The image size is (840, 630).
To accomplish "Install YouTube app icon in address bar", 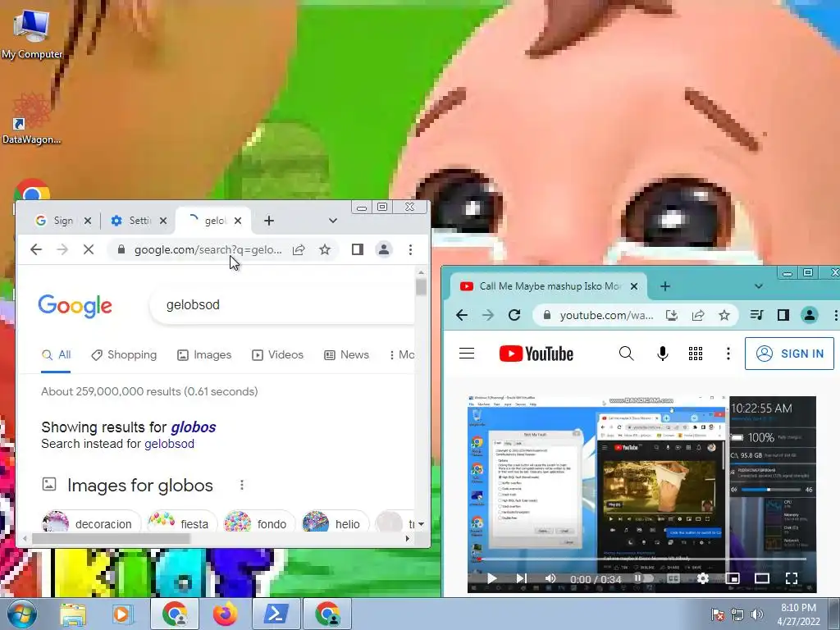I will tap(671, 315).
